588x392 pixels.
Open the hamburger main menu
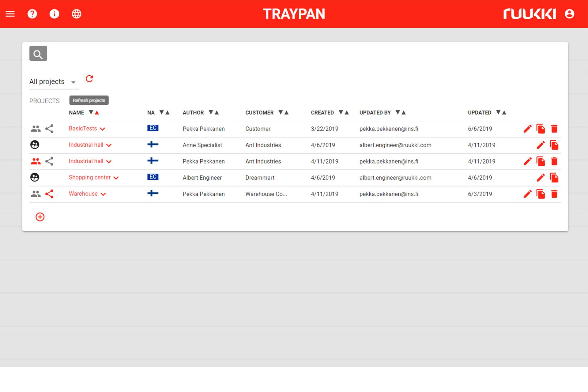(10, 14)
